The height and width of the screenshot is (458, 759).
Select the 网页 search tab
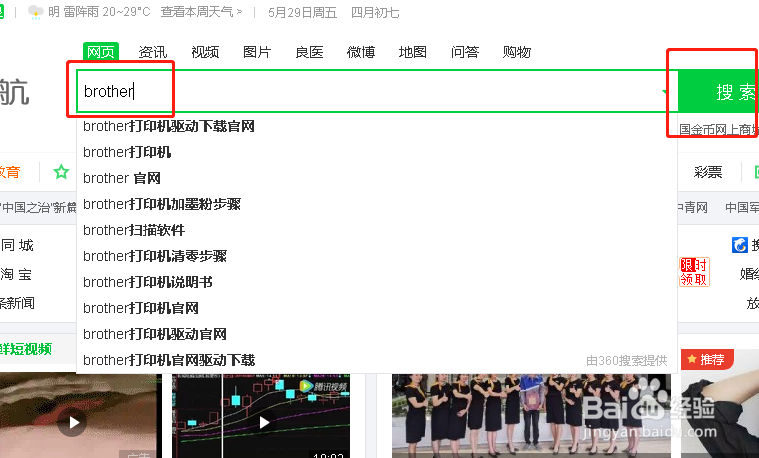coord(101,52)
